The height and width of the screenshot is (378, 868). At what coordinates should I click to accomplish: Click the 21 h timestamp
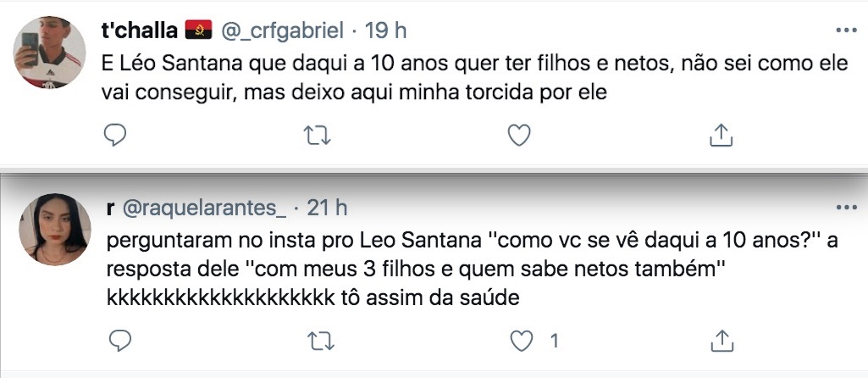pyautogui.click(x=326, y=208)
